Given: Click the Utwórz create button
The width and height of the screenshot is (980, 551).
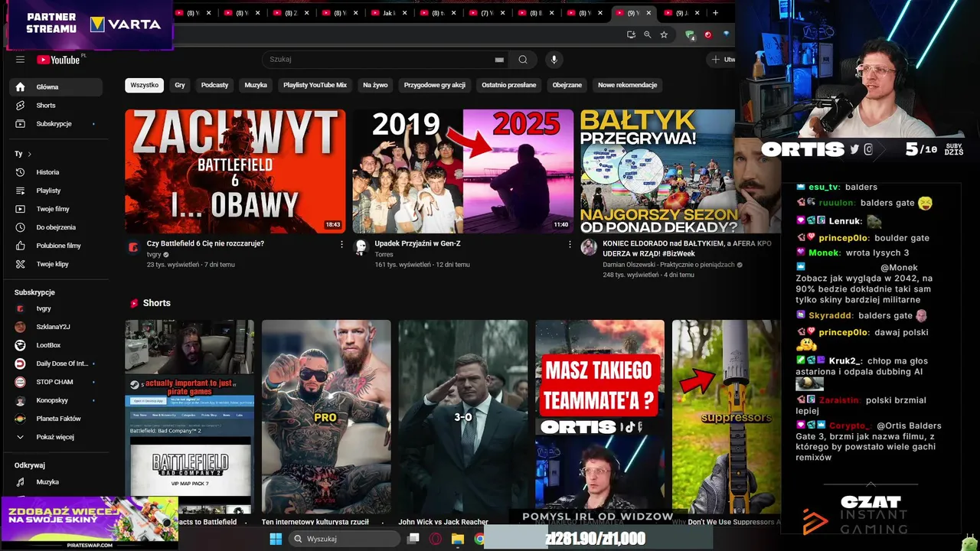Looking at the screenshot, I should click(x=722, y=60).
